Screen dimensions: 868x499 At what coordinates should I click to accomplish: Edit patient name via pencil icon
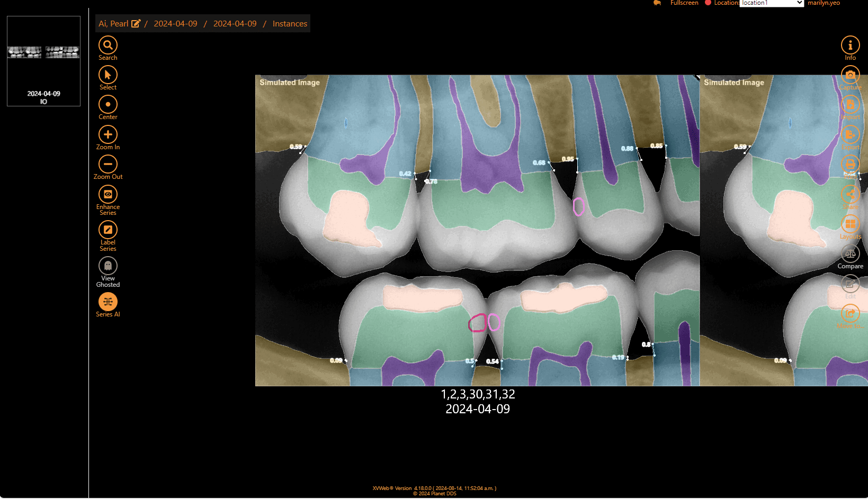click(x=136, y=23)
